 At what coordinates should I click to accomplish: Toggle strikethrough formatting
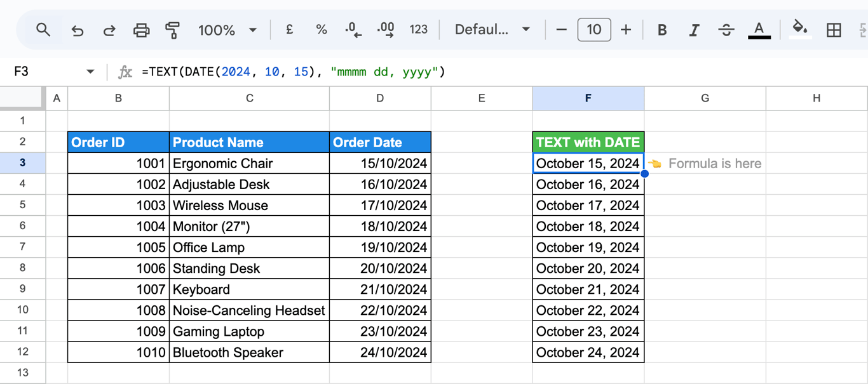[726, 30]
